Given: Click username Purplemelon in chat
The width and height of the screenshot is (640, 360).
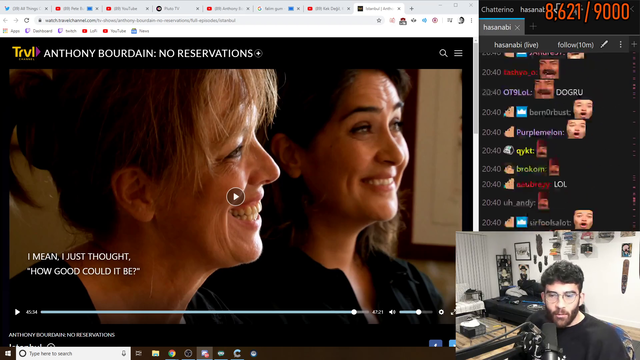Looking at the screenshot, I should 540,132.
